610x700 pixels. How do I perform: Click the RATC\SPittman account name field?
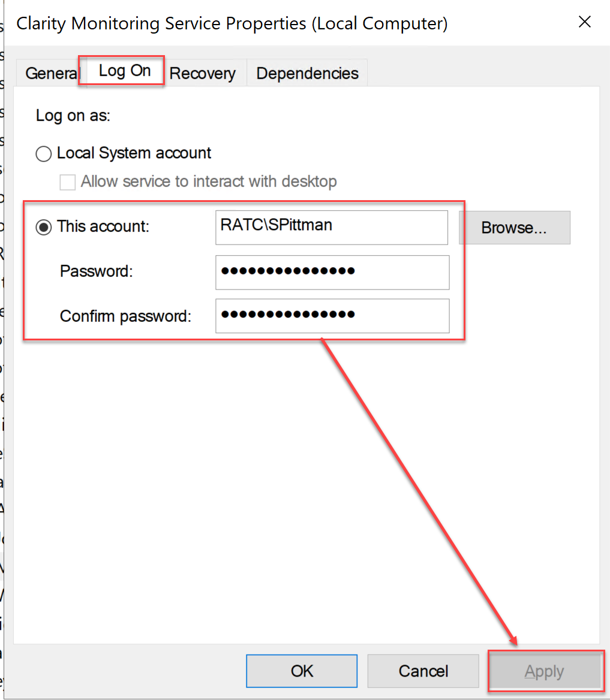coord(331,227)
